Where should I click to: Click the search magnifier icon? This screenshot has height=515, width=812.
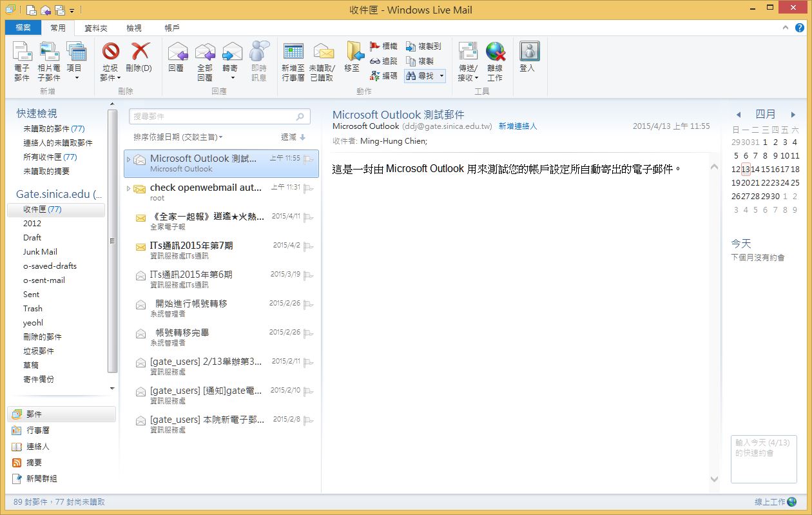coord(300,117)
